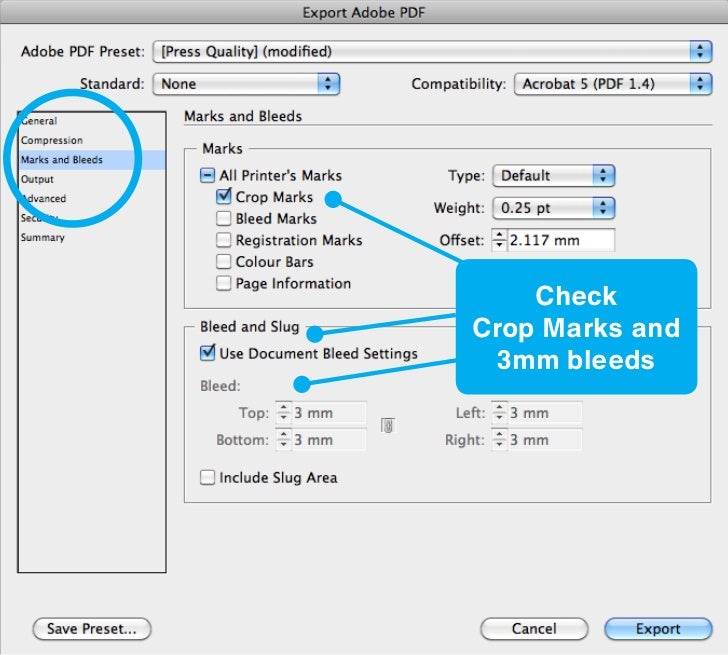Open the Adobe PDF Preset dropdown
This screenshot has height=655, width=728.
coord(432,51)
